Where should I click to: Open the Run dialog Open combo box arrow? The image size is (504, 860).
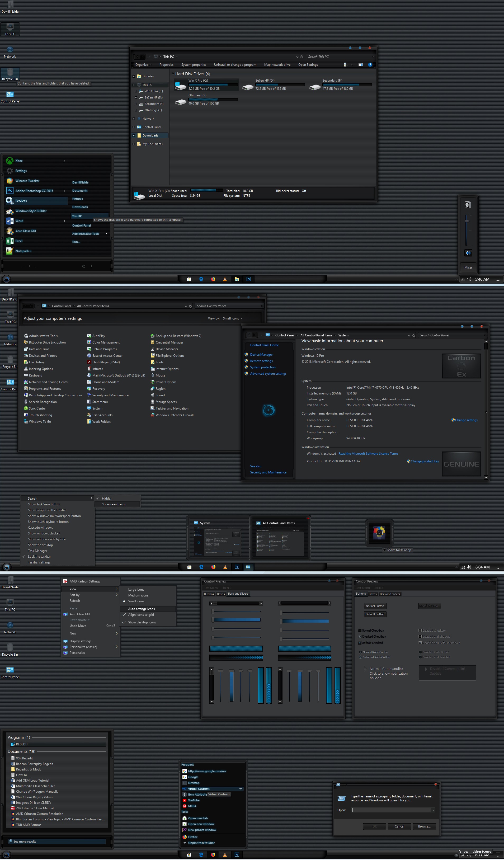point(433,810)
